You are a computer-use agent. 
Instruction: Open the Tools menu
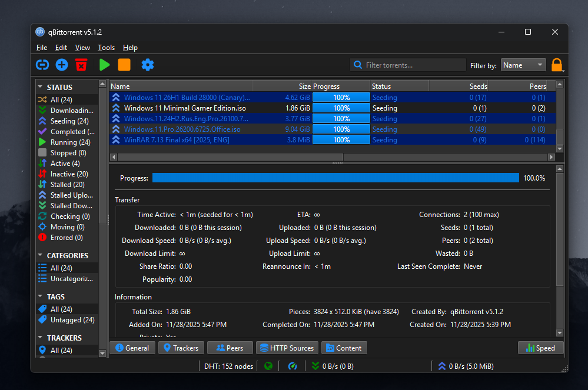point(106,48)
